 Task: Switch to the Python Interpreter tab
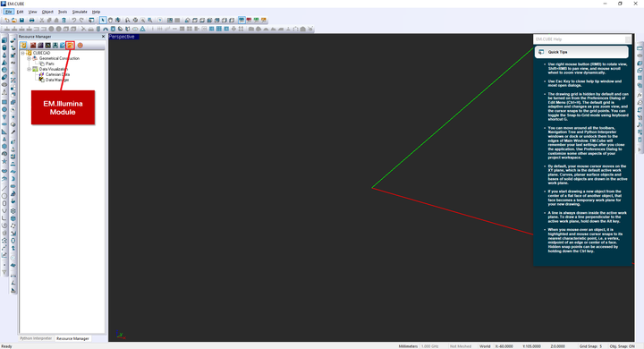pyautogui.click(x=36, y=338)
